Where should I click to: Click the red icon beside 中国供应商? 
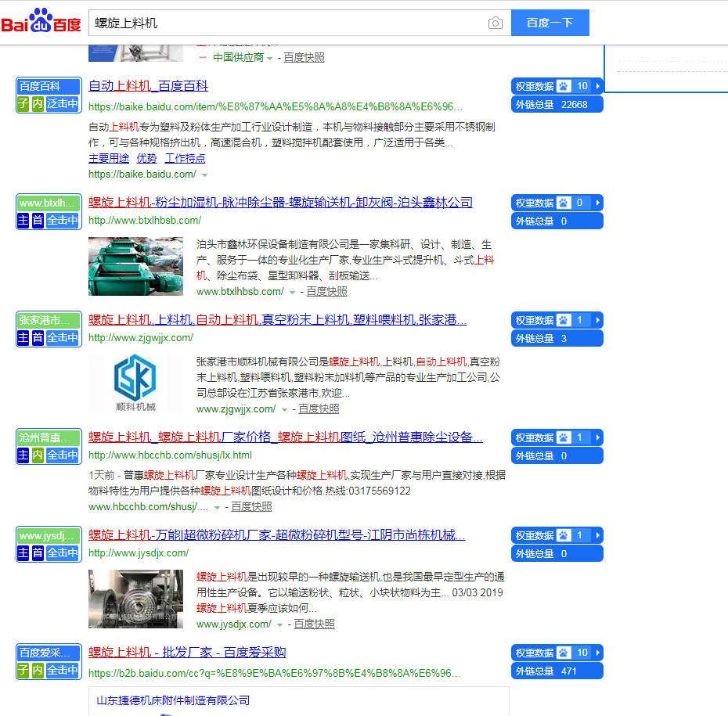[203, 58]
